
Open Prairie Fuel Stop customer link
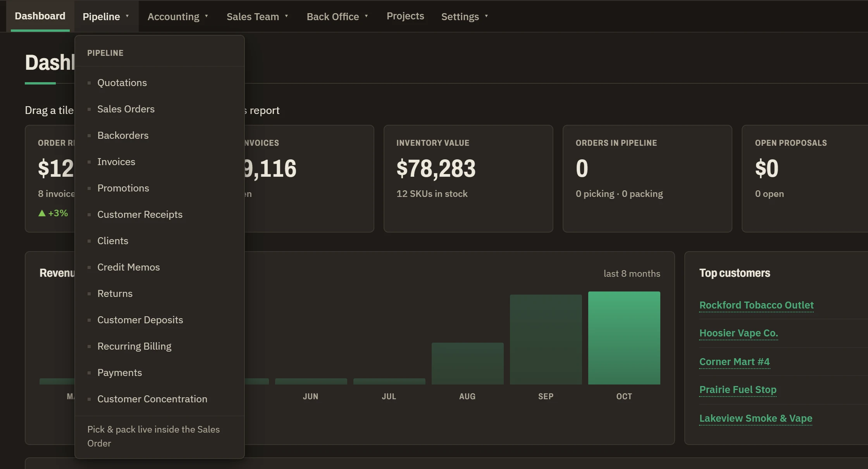pyautogui.click(x=738, y=390)
